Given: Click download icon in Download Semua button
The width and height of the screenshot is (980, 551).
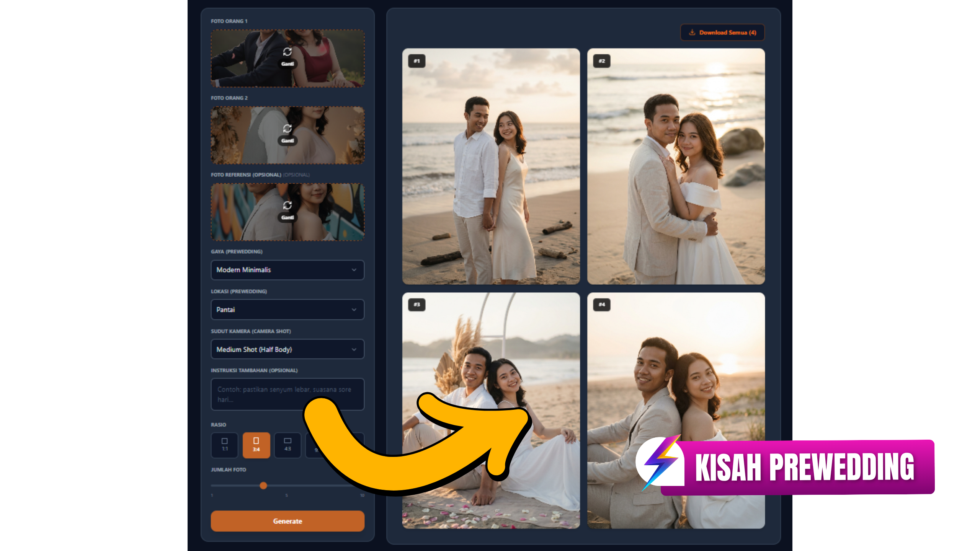Looking at the screenshot, I should click(692, 33).
